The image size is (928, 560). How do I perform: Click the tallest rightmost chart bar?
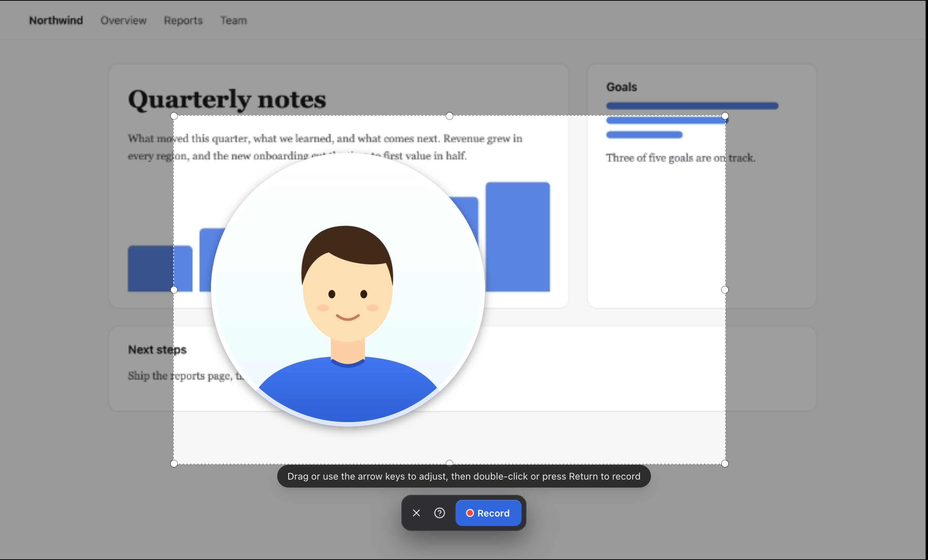point(518,237)
